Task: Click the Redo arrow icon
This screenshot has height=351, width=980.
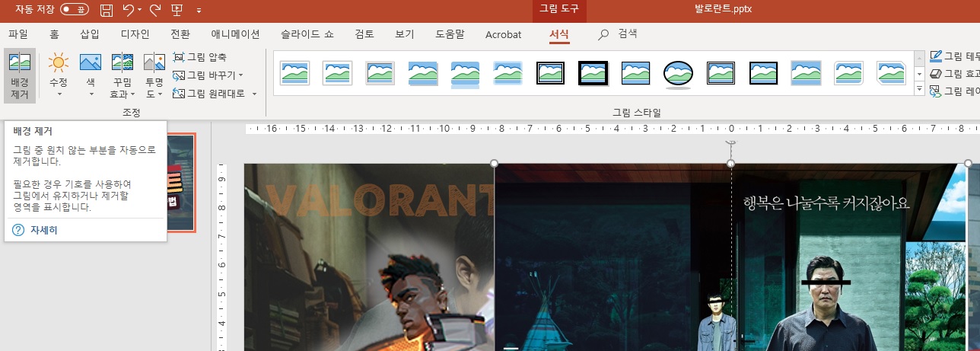Action: tap(155, 10)
